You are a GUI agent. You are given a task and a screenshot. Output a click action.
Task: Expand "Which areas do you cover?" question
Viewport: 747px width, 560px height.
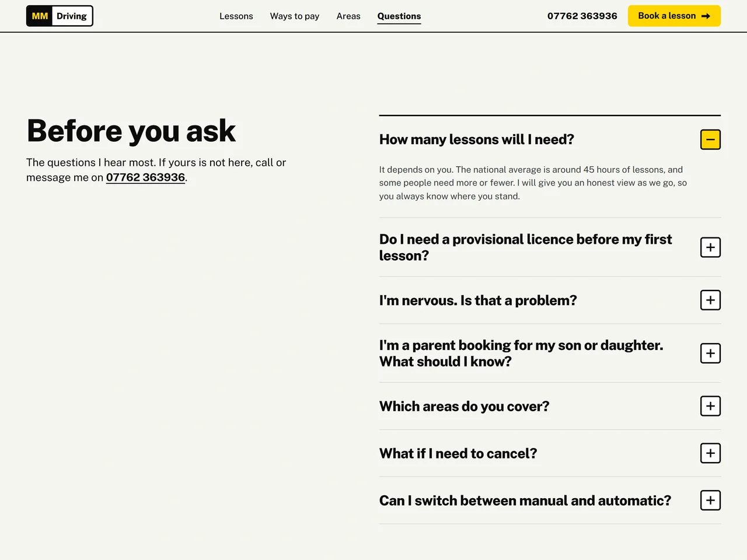[465, 406]
